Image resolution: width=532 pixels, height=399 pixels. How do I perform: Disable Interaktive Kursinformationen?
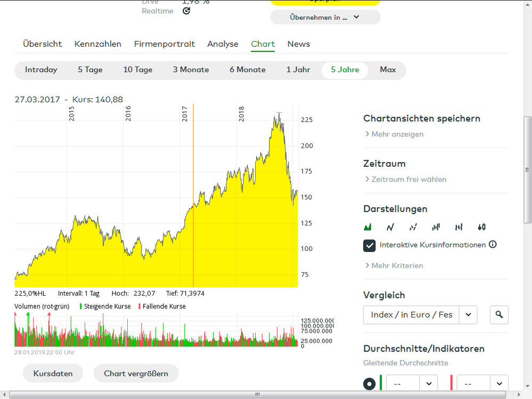point(369,245)
